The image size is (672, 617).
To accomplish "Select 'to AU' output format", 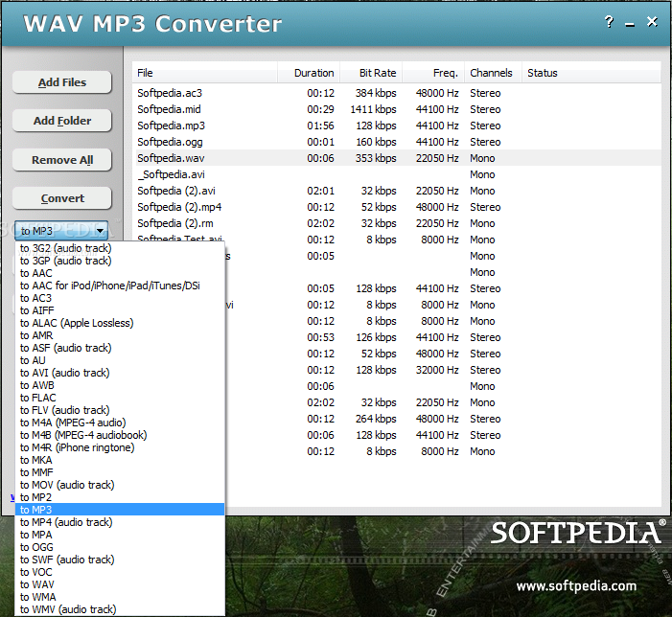I will (x=120, y=360).
